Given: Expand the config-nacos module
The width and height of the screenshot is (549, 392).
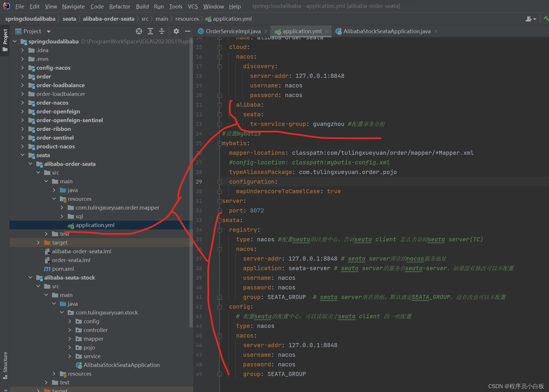Looking at the screenshot, I should coord(22,68).
